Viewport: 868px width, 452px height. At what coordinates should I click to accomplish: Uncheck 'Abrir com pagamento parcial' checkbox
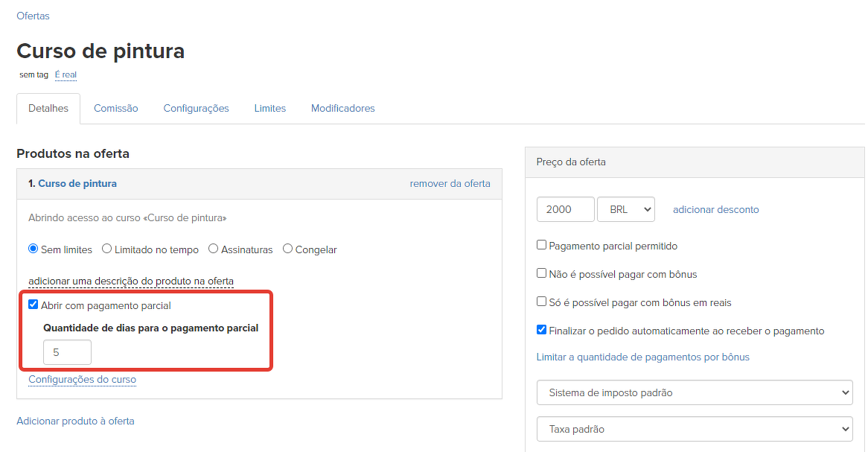[33, 305]
